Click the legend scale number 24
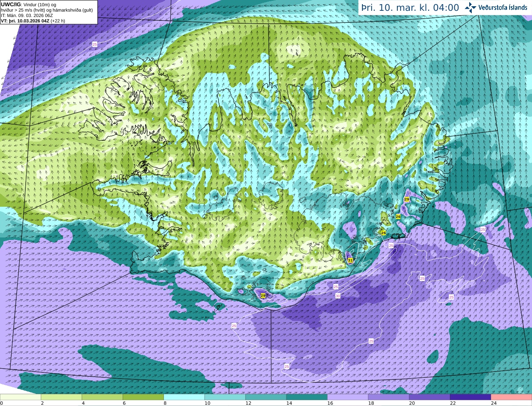The height and width of the screenshot is (406, 532). coord(494,403)
